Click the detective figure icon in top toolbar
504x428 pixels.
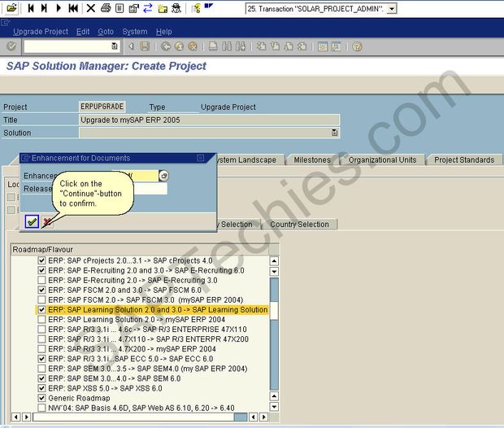click(176, 7)
